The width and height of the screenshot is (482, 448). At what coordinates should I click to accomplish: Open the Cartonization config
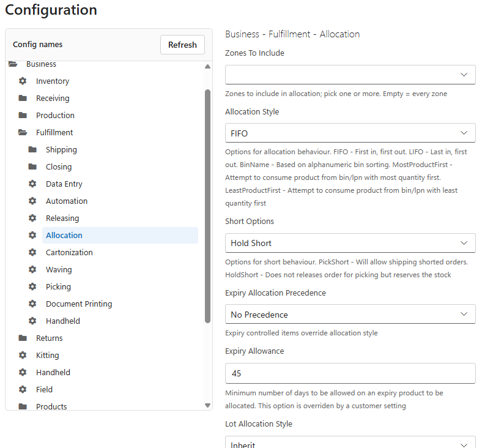(69, 252)
